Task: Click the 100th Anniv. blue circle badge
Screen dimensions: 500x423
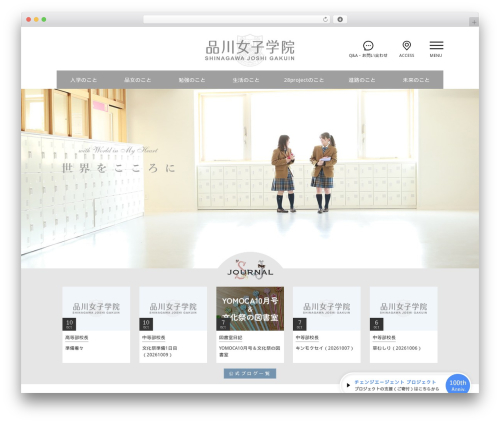Action: pos(458,384)
